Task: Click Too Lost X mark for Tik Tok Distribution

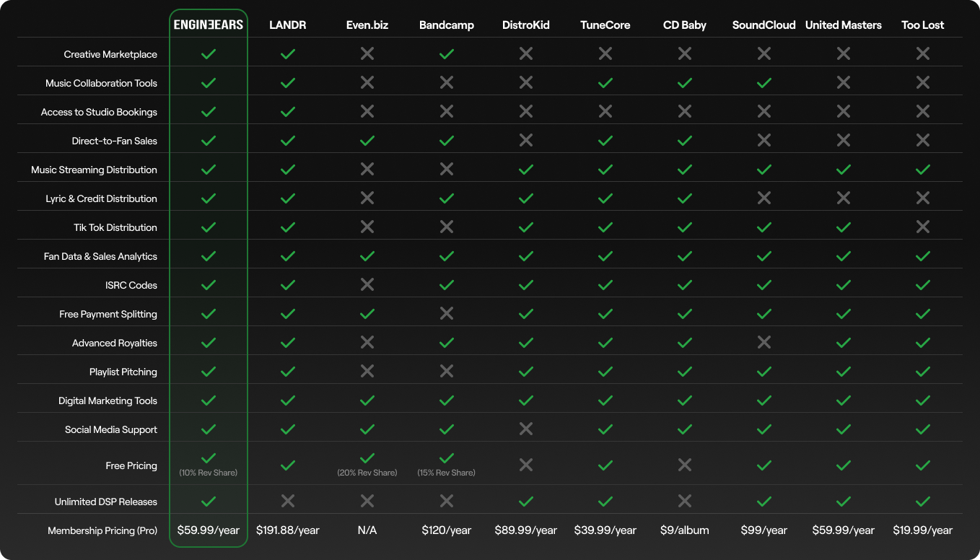Action: pos(923,227)
